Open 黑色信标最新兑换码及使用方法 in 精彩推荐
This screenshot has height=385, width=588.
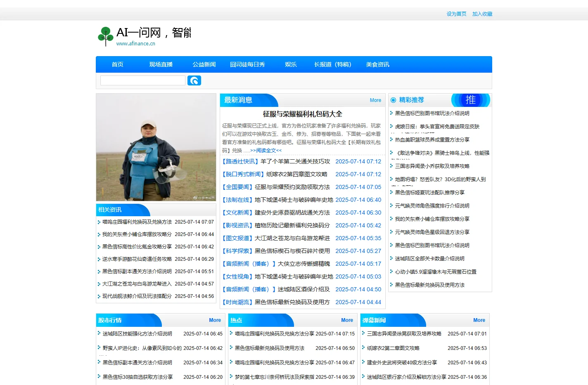click(x=430, y=285)
